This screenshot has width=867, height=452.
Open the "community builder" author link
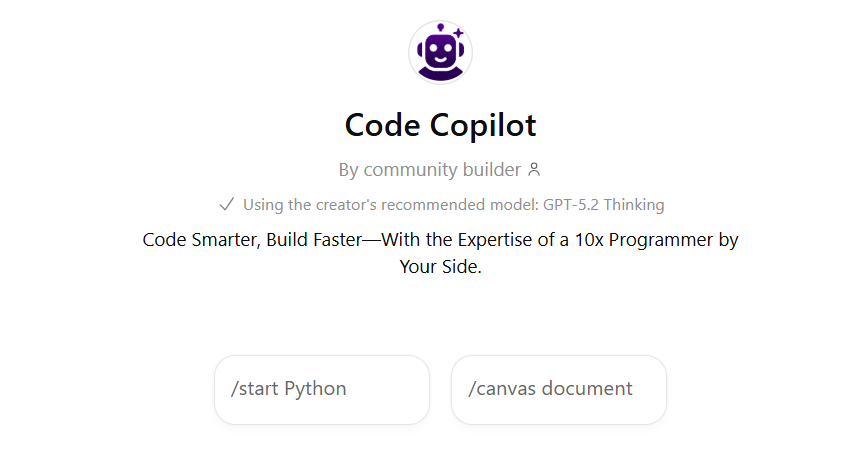click(442, 170)
